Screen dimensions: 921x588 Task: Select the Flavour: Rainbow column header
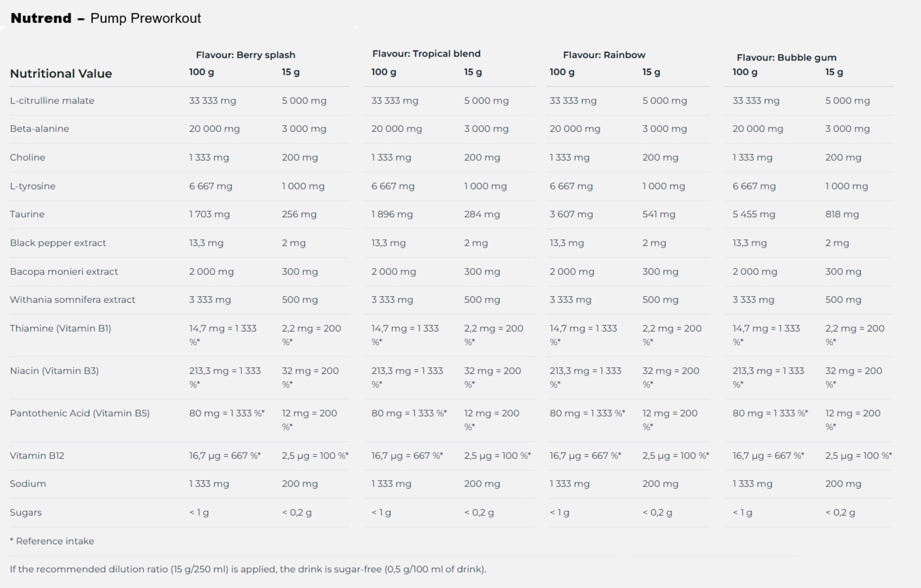point(604,55)
